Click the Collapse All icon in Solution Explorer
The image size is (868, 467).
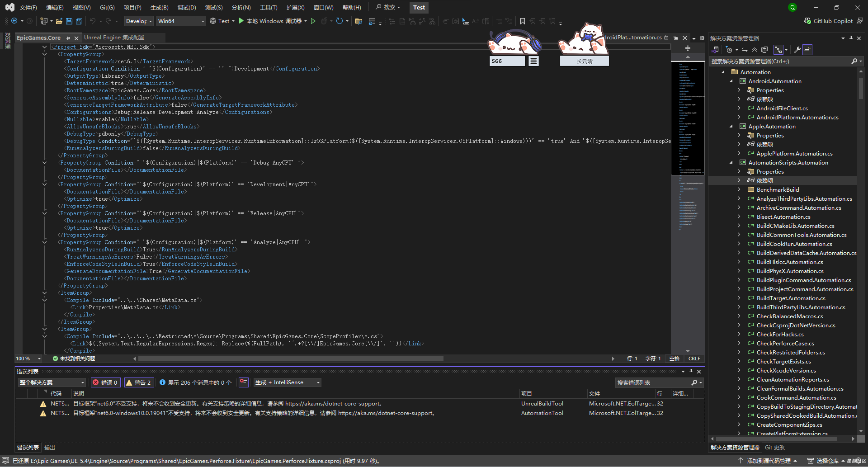coord(755,50)
